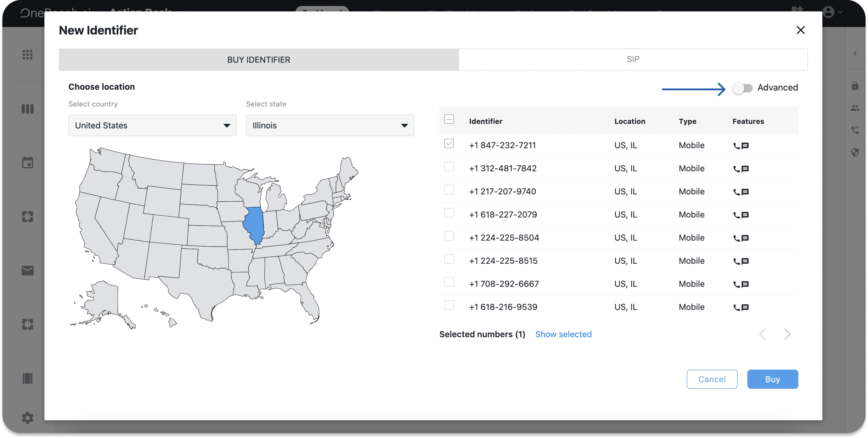Go to next page of identifiers
This screenshot has height=438, width=868.
coord(787,334)
